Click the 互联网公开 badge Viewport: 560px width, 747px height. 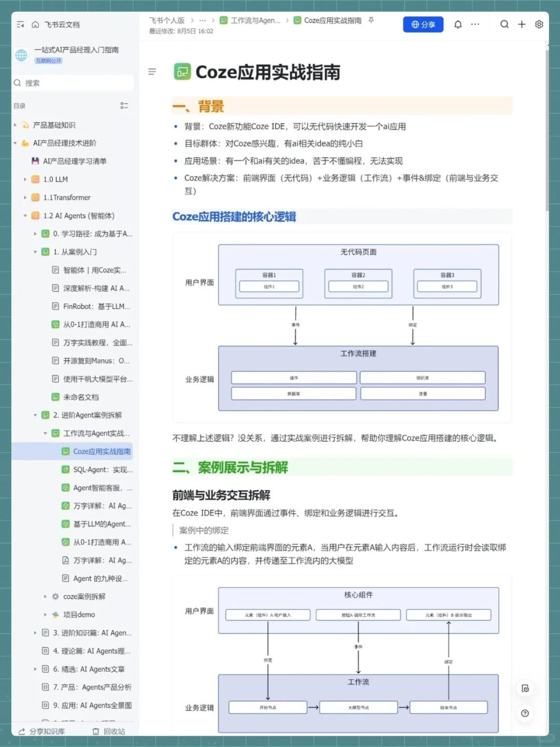(x=48, y=60)
